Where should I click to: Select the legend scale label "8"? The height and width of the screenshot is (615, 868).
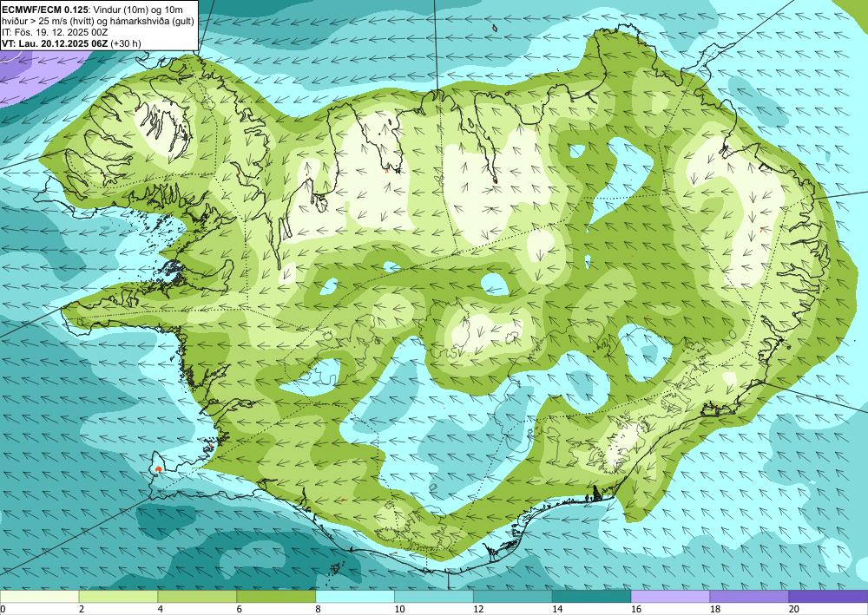pos(319,610)
